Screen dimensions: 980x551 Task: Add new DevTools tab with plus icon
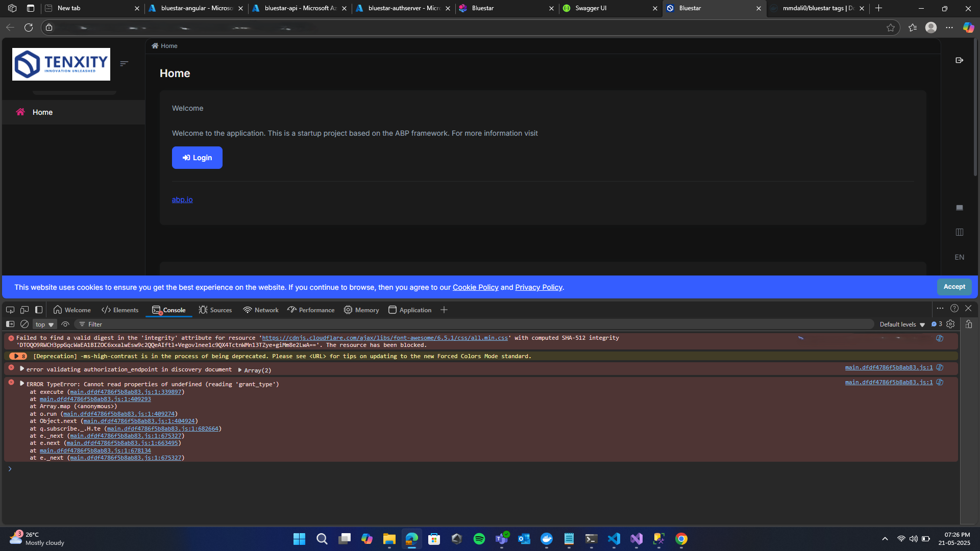point(444,310)
